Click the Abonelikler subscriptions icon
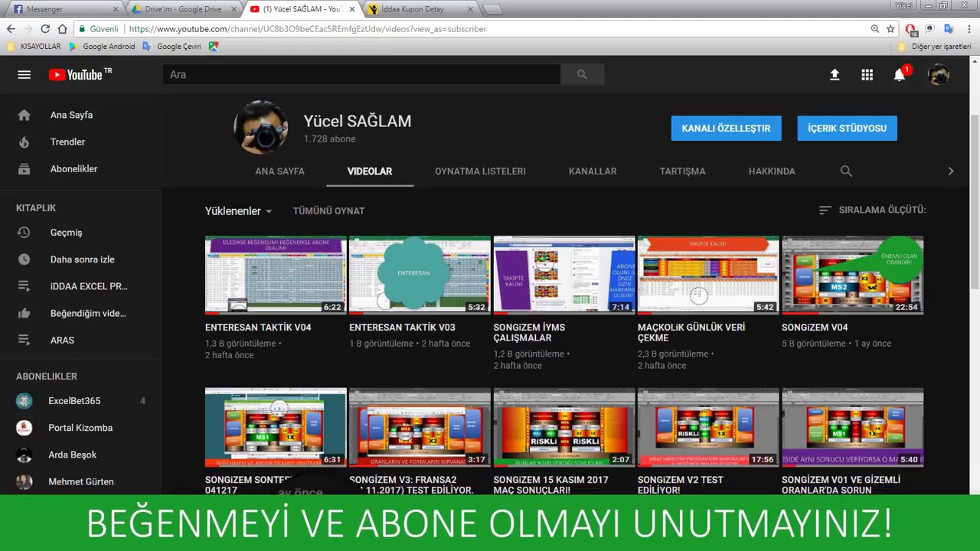980x551 pixels. [x=24, y=168]
